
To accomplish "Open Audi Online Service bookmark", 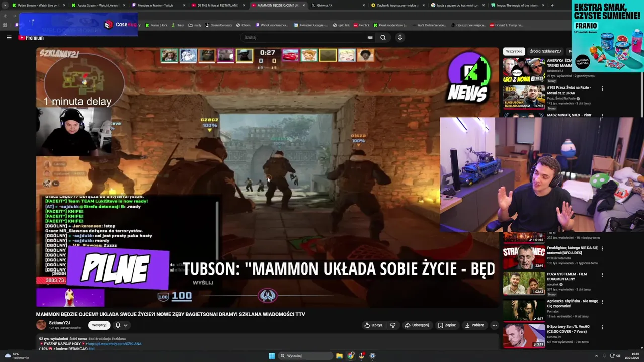I will tap(429, 25).
